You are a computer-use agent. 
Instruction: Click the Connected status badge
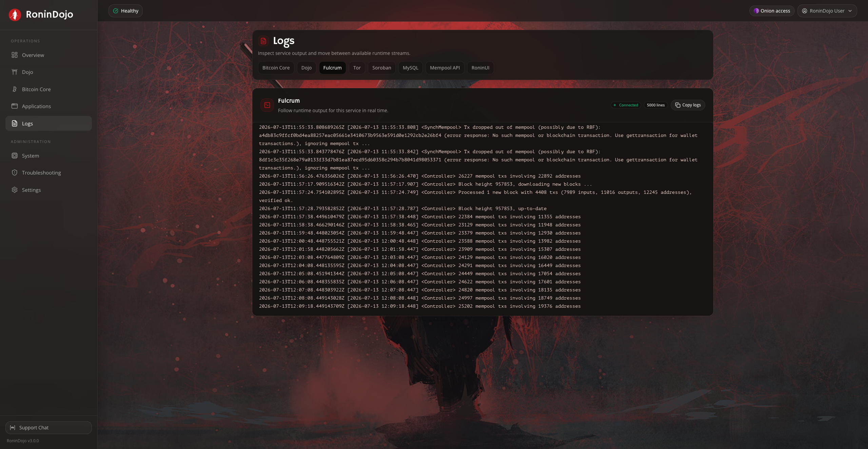pos(626,105)
